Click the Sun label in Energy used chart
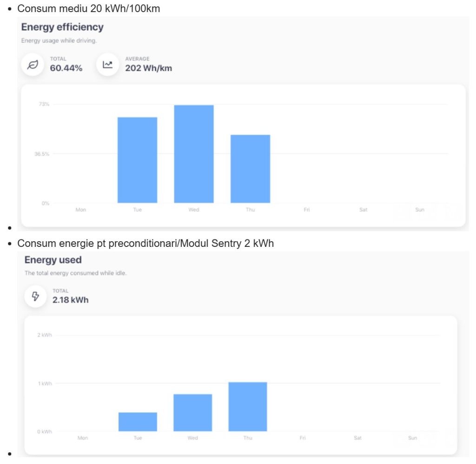 click(x=412, y=438)
